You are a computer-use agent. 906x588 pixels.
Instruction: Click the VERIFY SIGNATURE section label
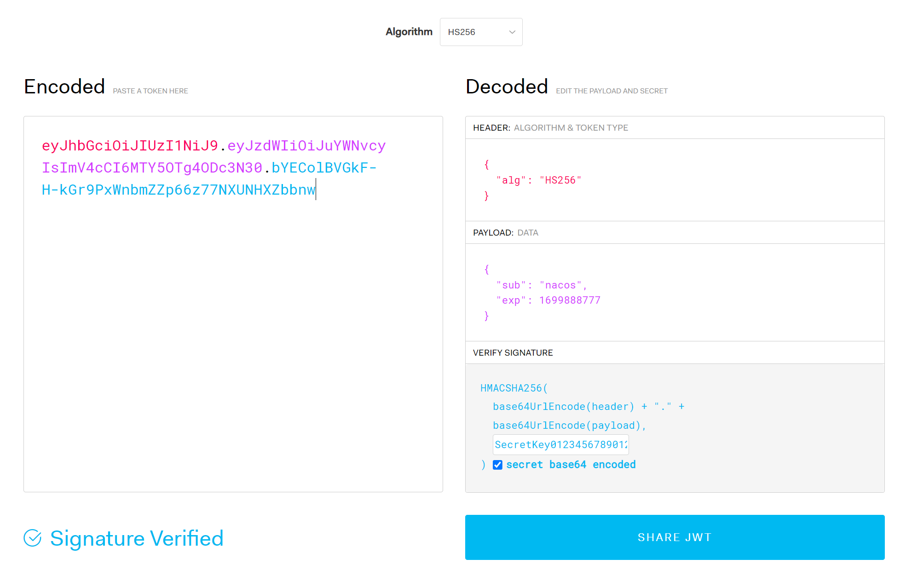click(x=513, y=353)
